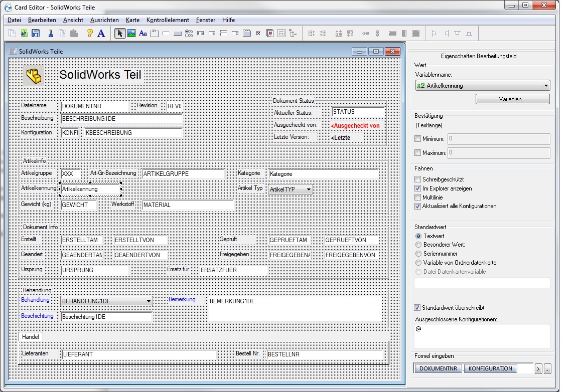The height and width of the screenshot is (392, 578).
Task: Select the Artikelkennung edit field on card
Action: point(91,189)
